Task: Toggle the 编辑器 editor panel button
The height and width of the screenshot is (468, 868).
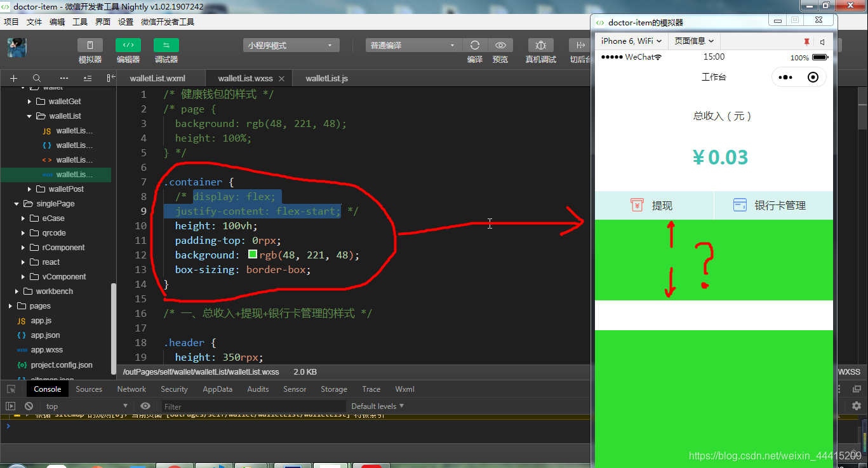Action: coord(128,45)
